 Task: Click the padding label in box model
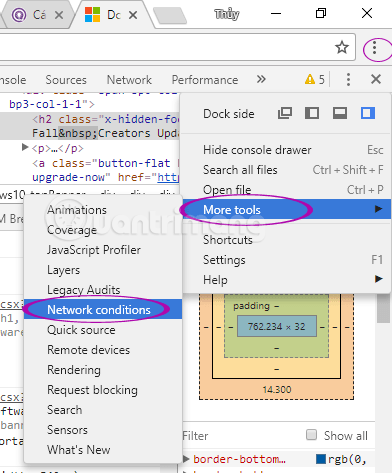click(251, 306)
